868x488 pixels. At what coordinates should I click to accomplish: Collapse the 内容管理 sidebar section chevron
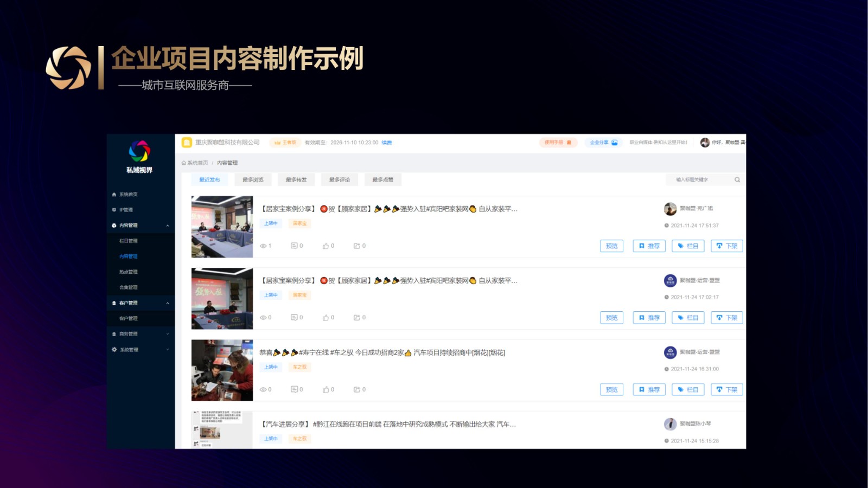point(168,226)
